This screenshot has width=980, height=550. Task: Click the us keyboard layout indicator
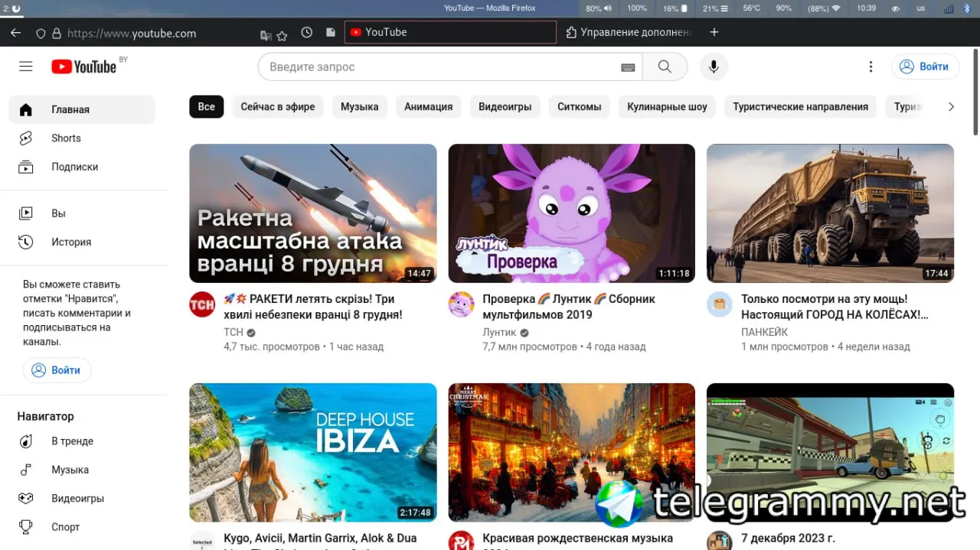click(921, 8)
